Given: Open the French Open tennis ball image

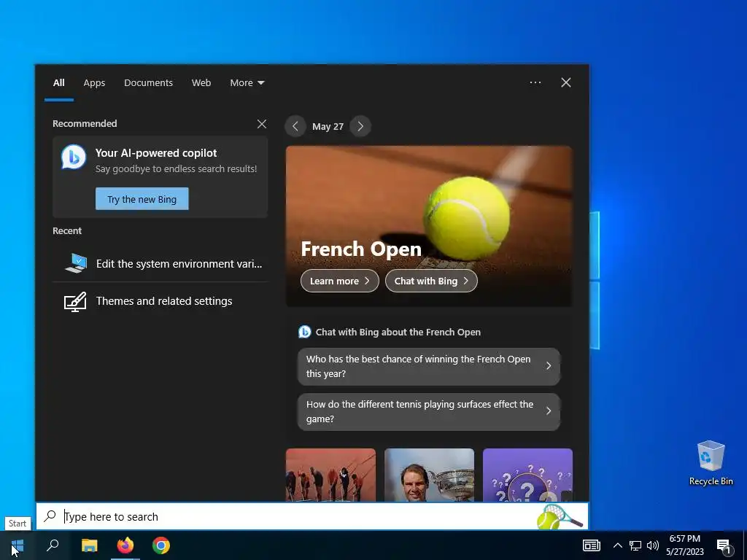Looking at the screenshot, I should pos(429,226).
